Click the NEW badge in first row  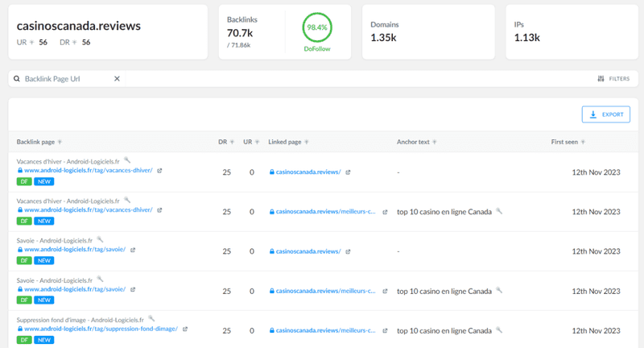pyautogui.click(x=44, y=181)
